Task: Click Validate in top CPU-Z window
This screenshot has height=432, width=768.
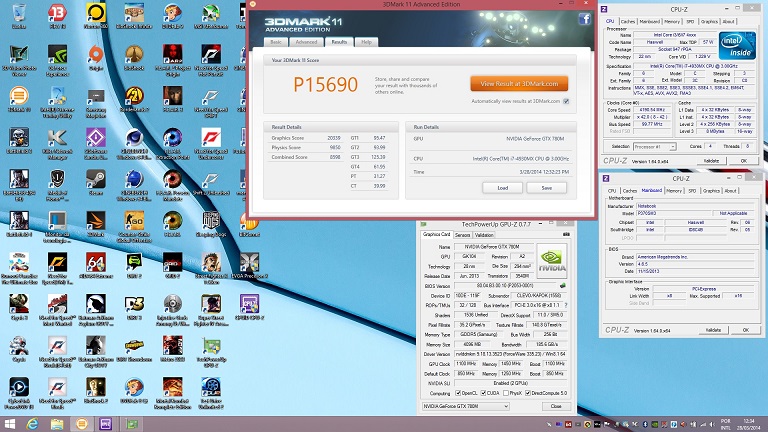Action: (711, 161)
